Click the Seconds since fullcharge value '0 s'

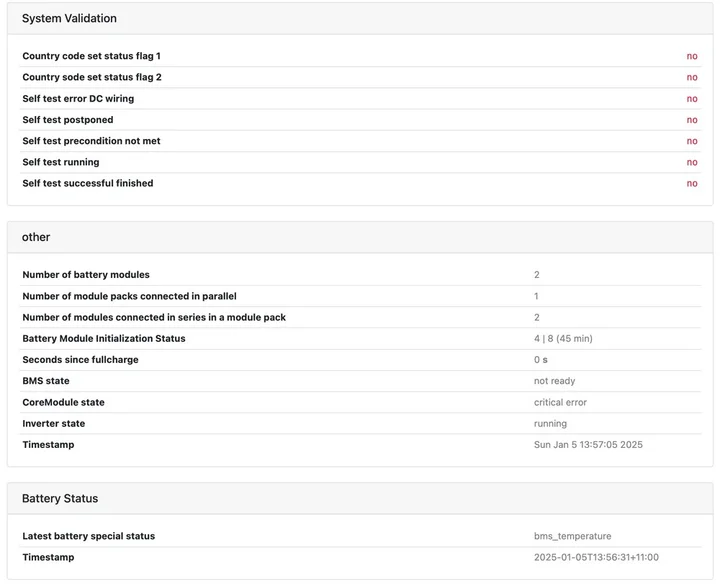coord(541,360)
